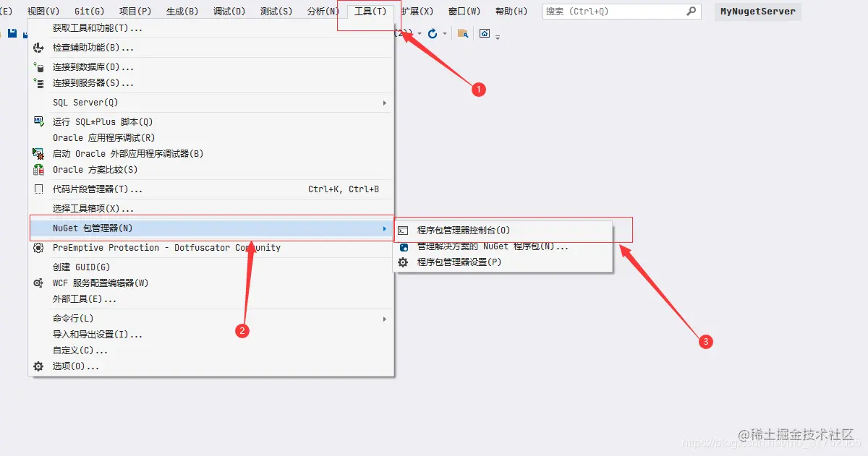Click the 运行 SQL*Plus 脚本 icon
The height and width of the screenshot is (456, 868).
[38, 121]
